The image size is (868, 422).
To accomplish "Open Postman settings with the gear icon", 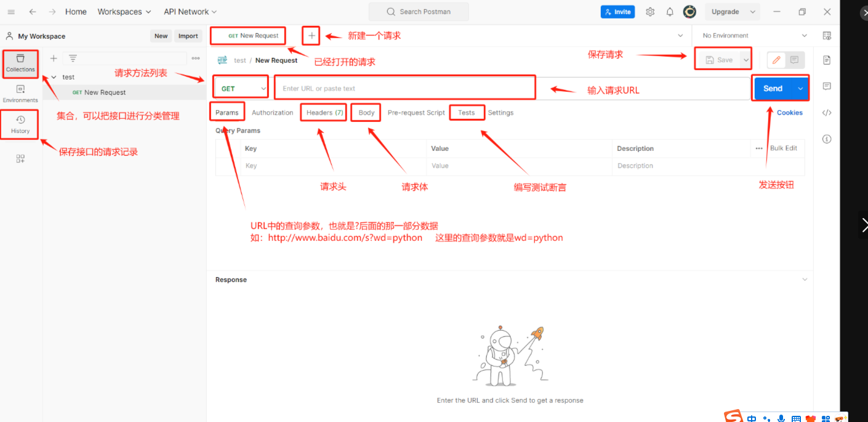I will point(650,12).
